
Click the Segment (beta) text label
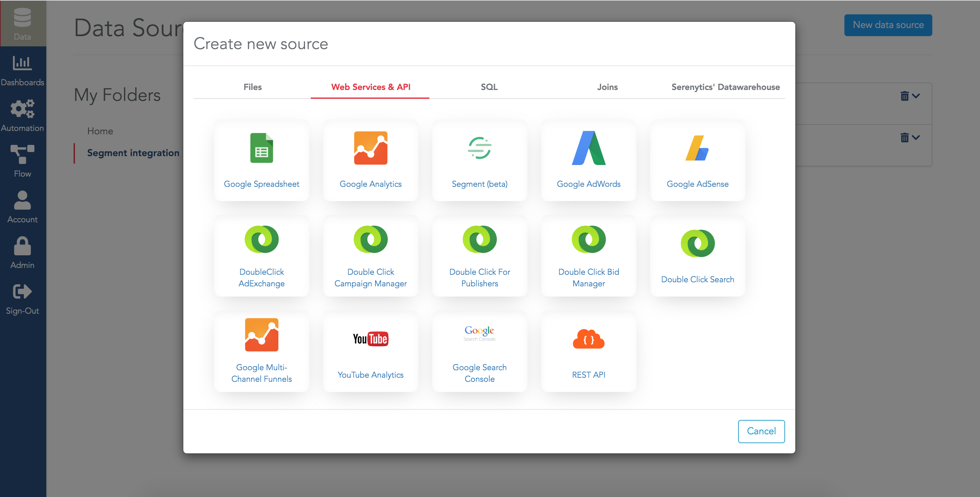pyautogui.click(x=480, y=184)
